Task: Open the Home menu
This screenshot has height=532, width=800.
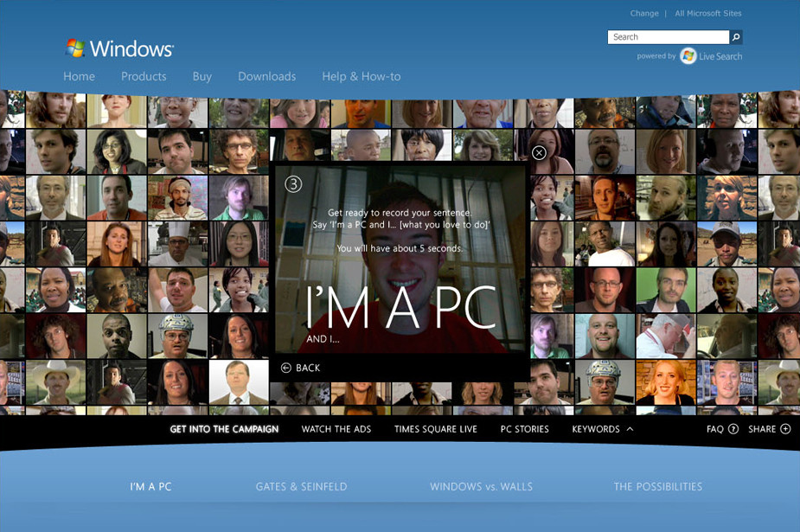Action: (79, 76)
